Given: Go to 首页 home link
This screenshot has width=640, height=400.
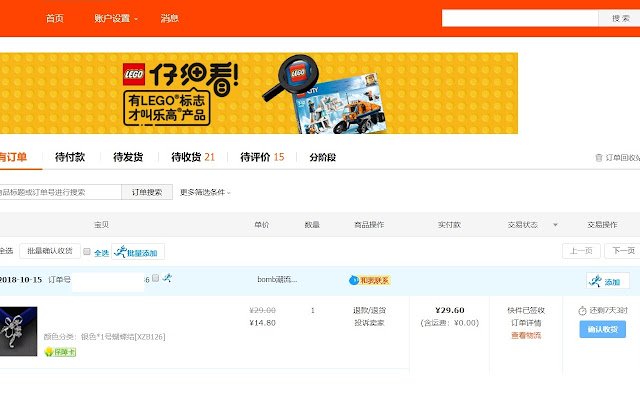Looking at the screenshot, I should coord(55,18).
